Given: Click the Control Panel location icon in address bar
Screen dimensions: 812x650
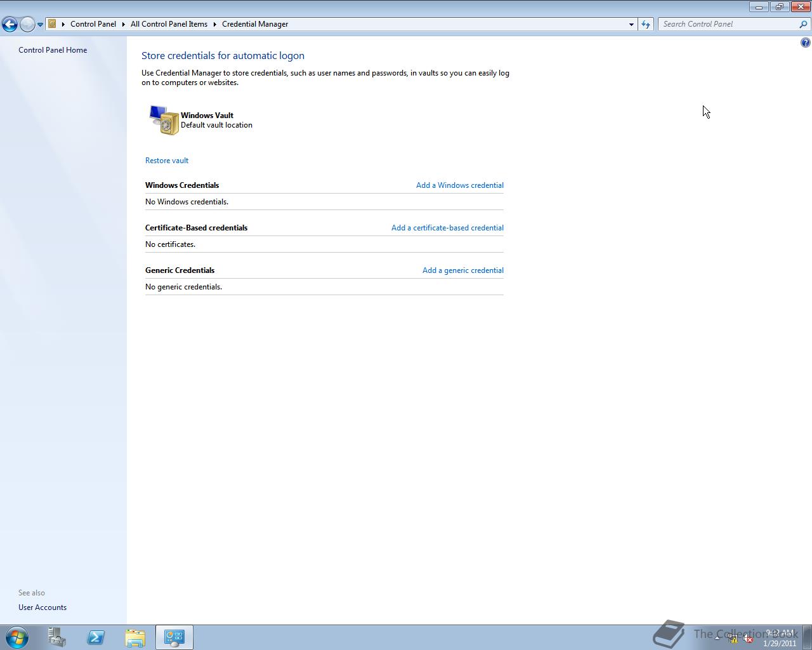Looking at the screenshot, I should coord(53,24).
